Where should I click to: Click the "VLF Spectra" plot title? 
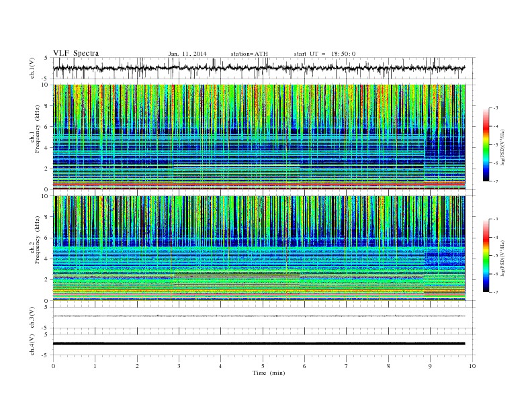pyautogui.click(x=76, y=53)
